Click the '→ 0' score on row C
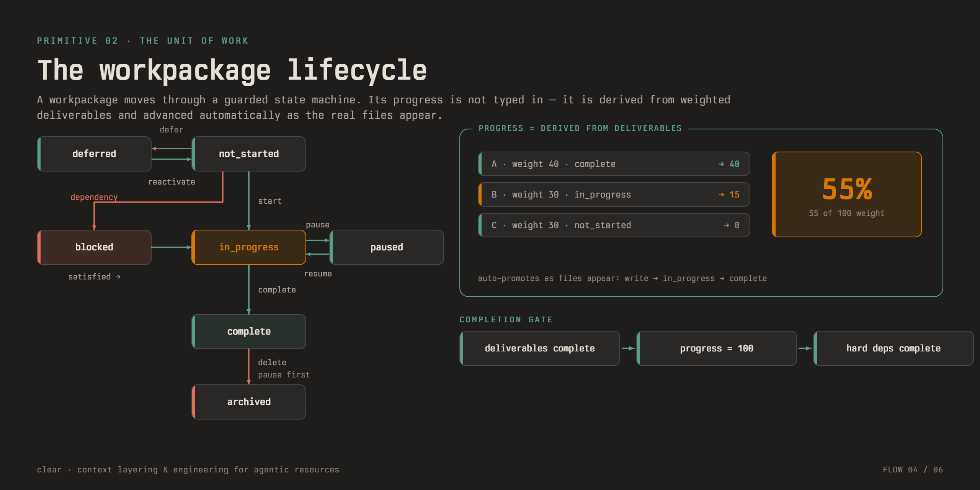Screen dimensions: 980x490 732,225
